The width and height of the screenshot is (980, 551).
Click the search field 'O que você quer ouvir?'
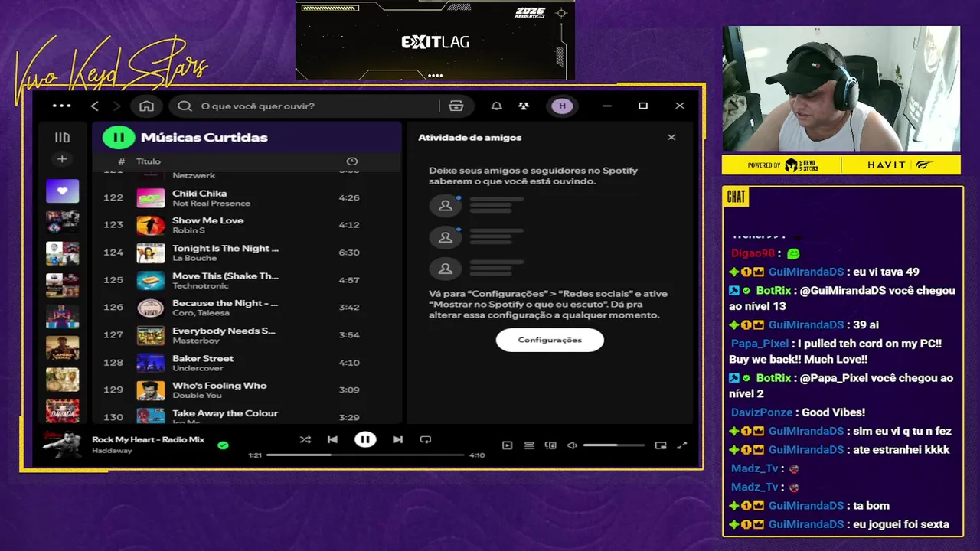point(306,106)
